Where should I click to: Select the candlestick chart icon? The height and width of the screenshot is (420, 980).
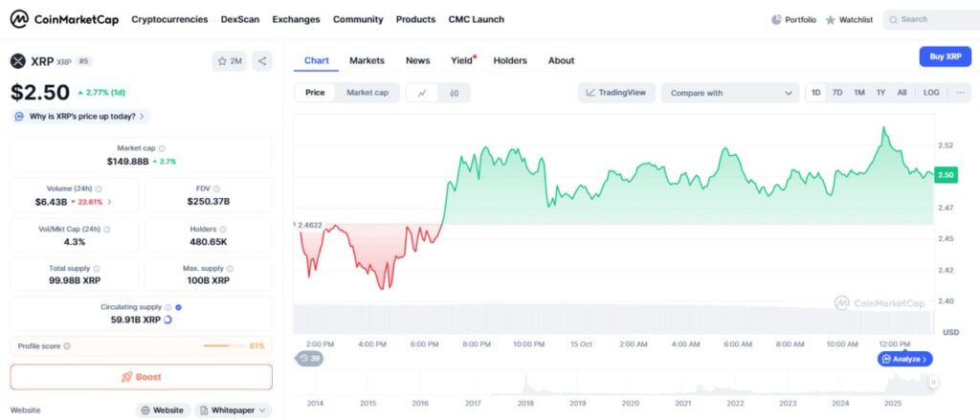[x=454, y=93]
